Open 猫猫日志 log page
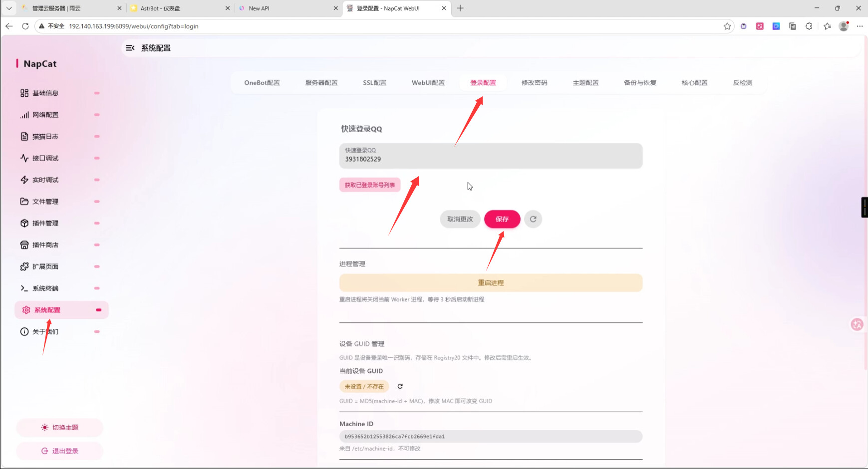The height and width of the screenshot is (469, 868). pos(45,137)
